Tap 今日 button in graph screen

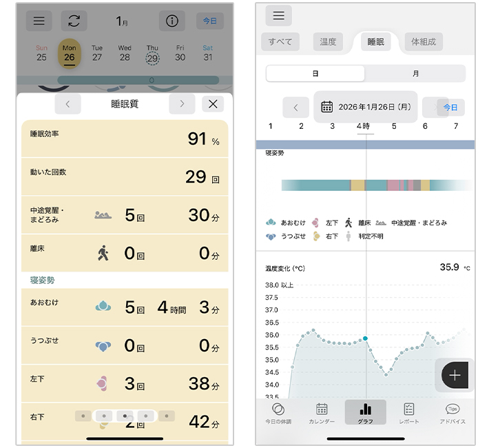(x=450, y=108)
